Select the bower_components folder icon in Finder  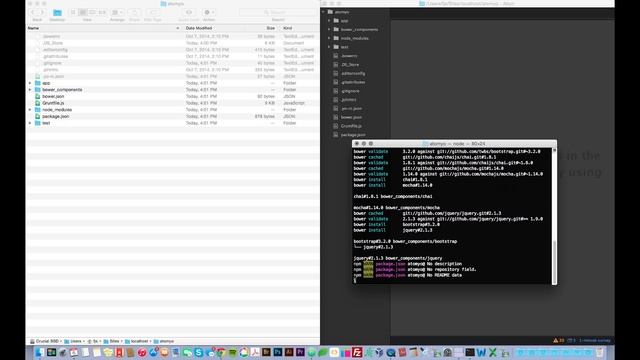click(x=38, y=90)
